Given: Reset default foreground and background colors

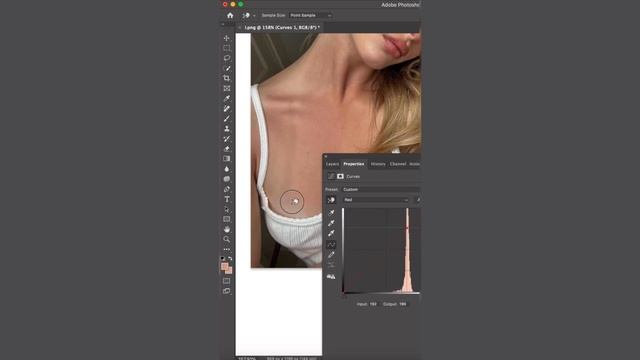Looking at the screenshot, I should click(222, 258).
